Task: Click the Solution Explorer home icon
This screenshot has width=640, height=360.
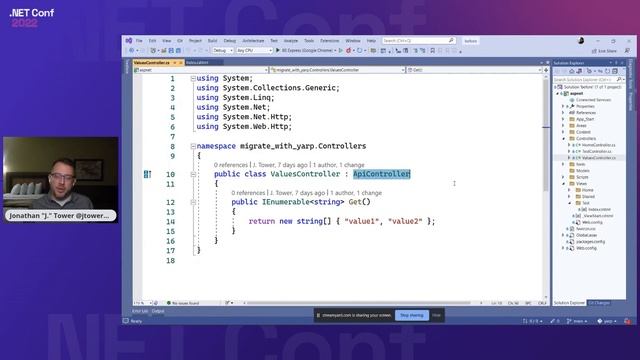Action: coord(572,71)
